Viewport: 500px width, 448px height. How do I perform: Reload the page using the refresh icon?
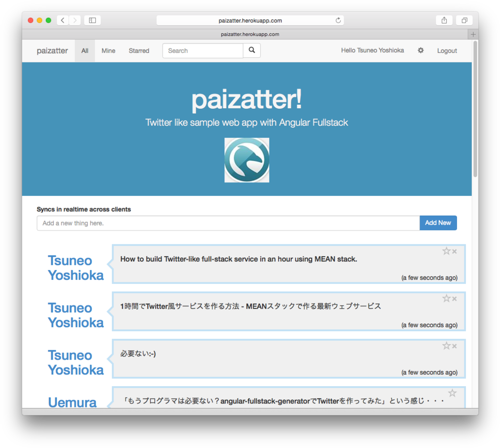coord(338,20)
